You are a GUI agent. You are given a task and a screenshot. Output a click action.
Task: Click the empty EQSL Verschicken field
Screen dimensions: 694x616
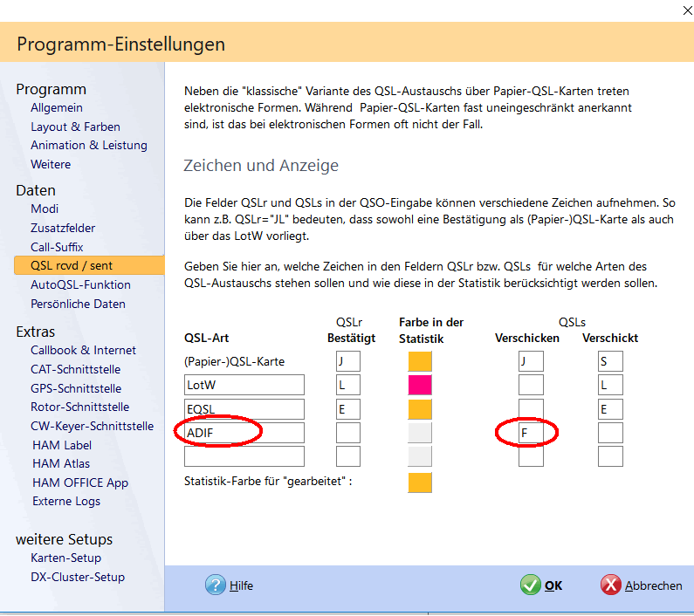(531, 409)
